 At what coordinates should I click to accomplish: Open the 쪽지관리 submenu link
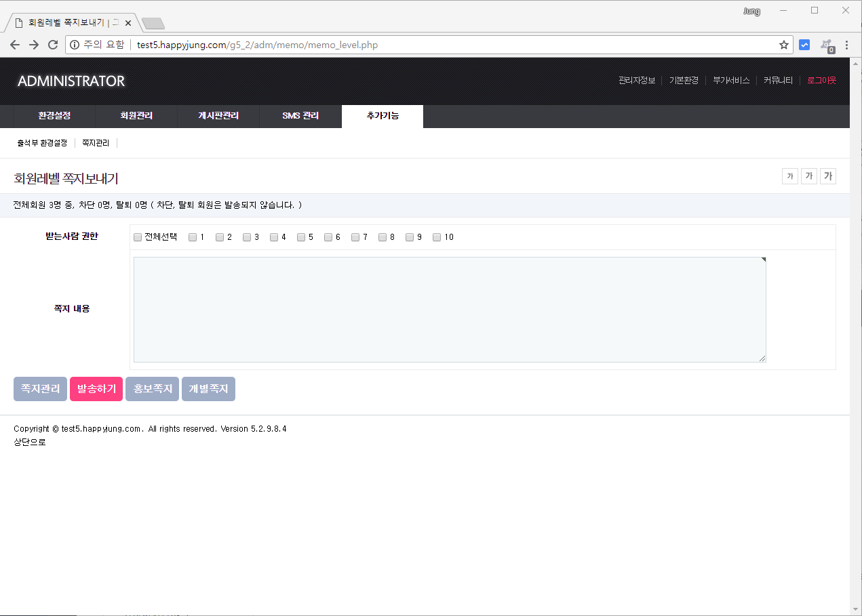click(x=96, y=143)
